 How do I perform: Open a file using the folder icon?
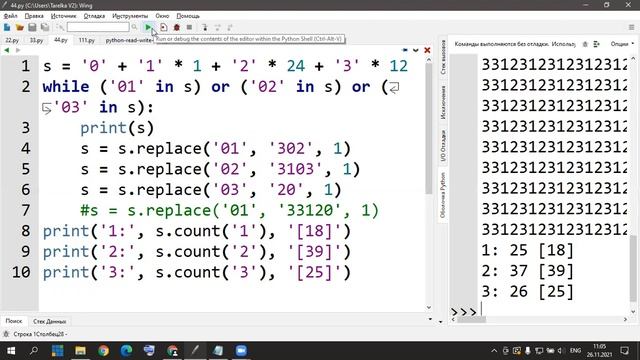(20, 27)
